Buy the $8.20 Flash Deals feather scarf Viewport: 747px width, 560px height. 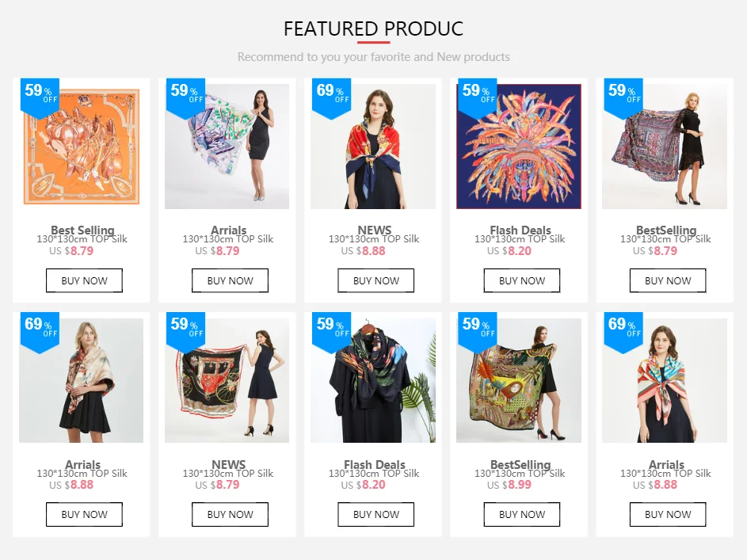[x=522, y=280]
